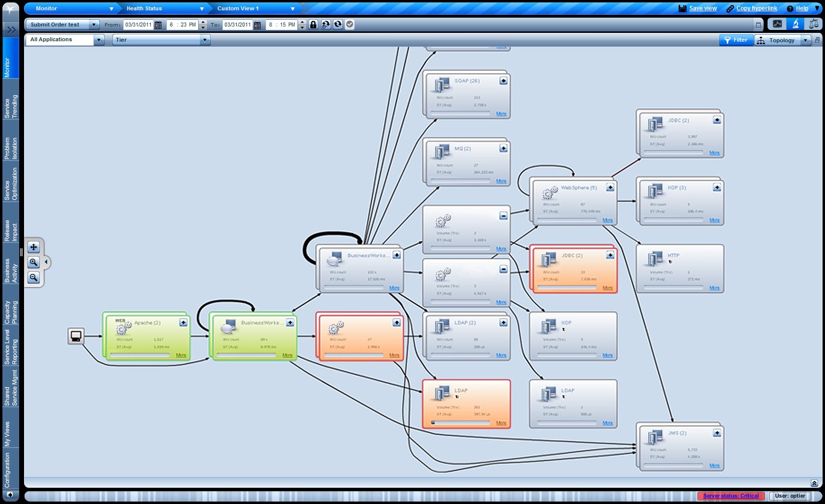Click the lock time range icon

point(313,25)
